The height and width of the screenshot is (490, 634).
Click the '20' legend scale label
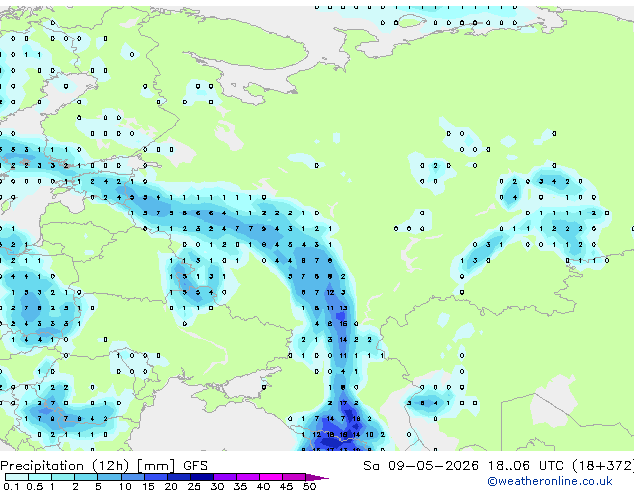pyautogui.click(x=171, y=486)
